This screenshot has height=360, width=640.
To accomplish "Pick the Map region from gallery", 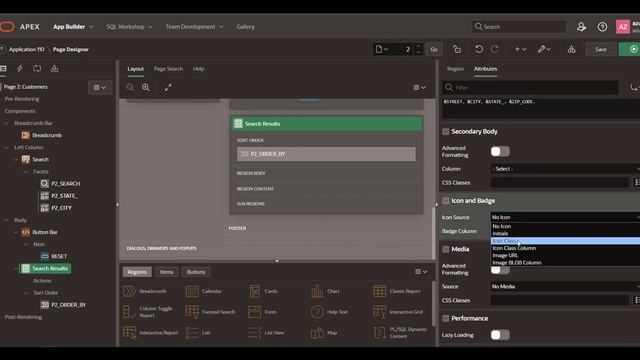I will click(x=324, y=333).
